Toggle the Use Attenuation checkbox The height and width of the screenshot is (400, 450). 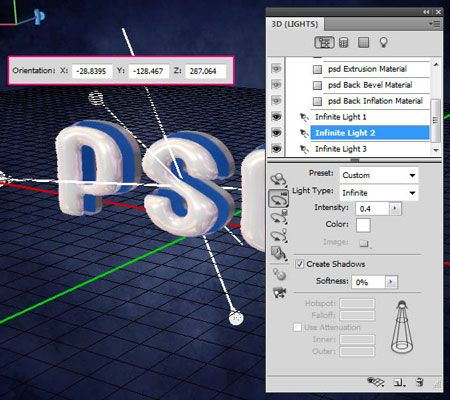click(297, 327)
